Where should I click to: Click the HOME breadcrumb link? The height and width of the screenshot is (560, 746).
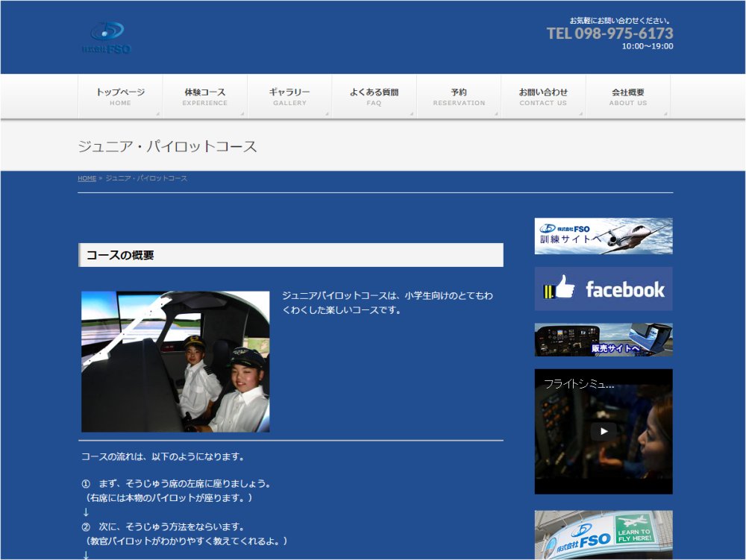tap(87, 179)
